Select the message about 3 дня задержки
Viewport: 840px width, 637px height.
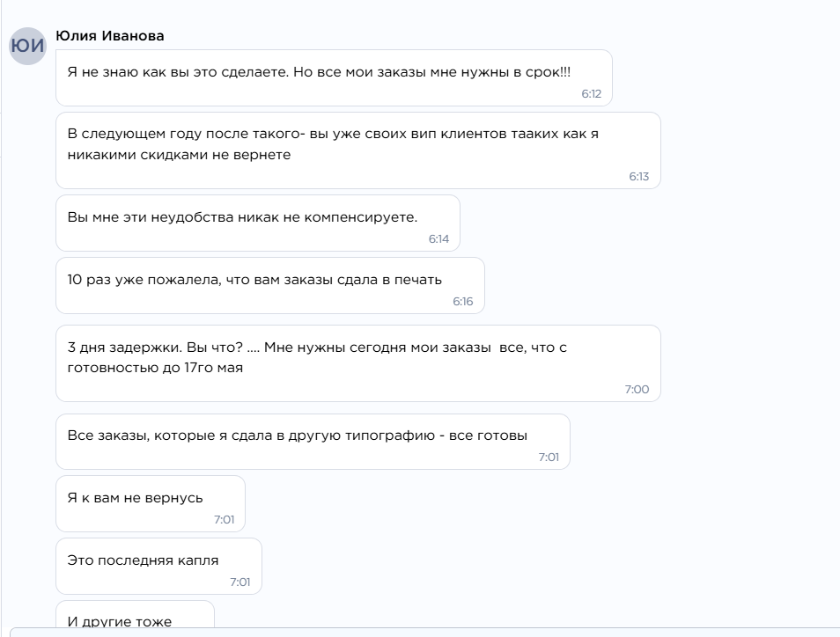[357, 363]
